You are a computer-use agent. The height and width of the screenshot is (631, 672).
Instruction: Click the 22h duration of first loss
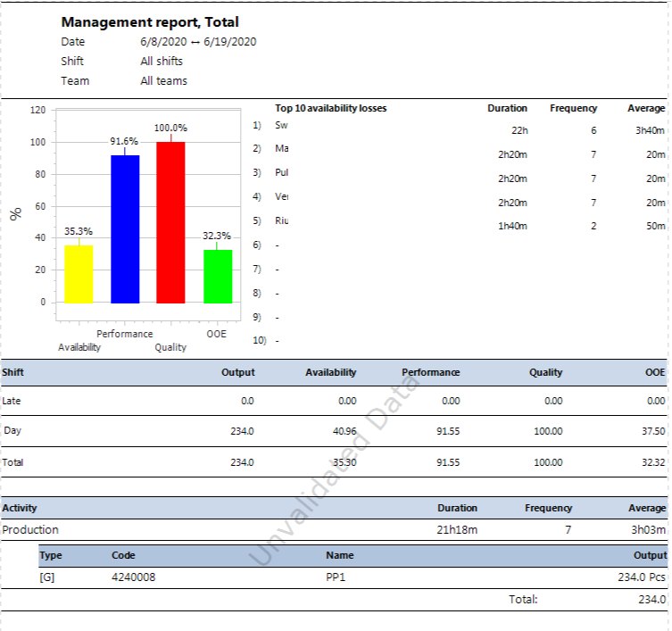[519, 130]
